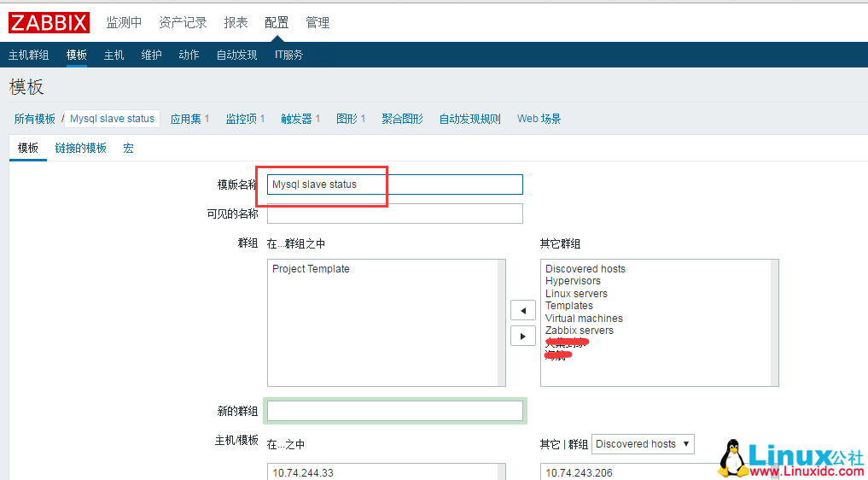Select Linux servers in other groups list
This screenshot has height=480, width=868.
(576, 293)
